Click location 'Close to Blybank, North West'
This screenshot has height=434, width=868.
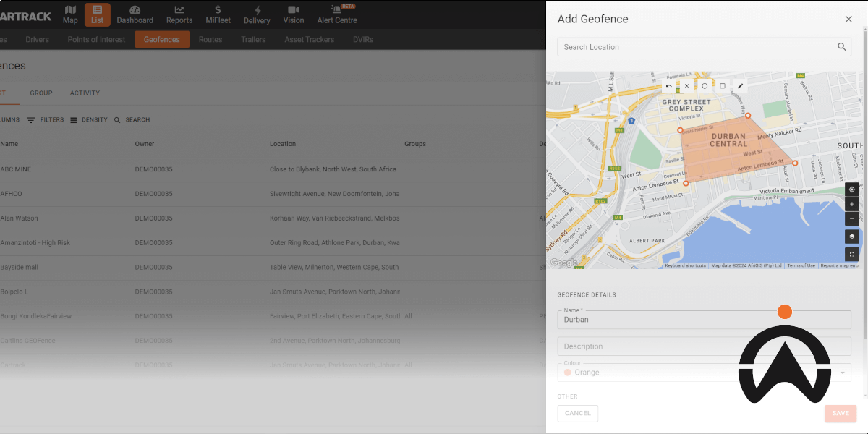coord(333,169)
